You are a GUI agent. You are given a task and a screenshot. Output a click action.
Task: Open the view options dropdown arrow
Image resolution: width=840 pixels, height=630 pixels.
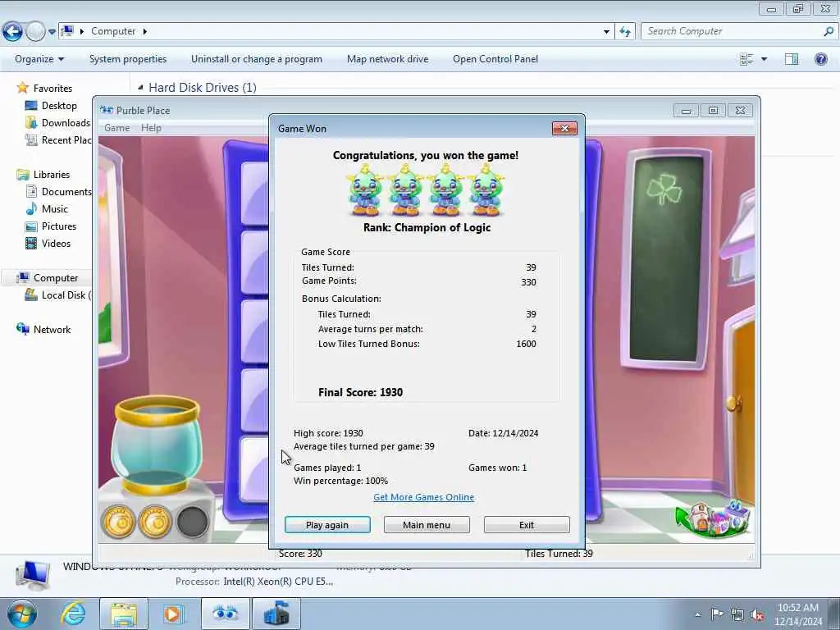(x=764, y=59)
